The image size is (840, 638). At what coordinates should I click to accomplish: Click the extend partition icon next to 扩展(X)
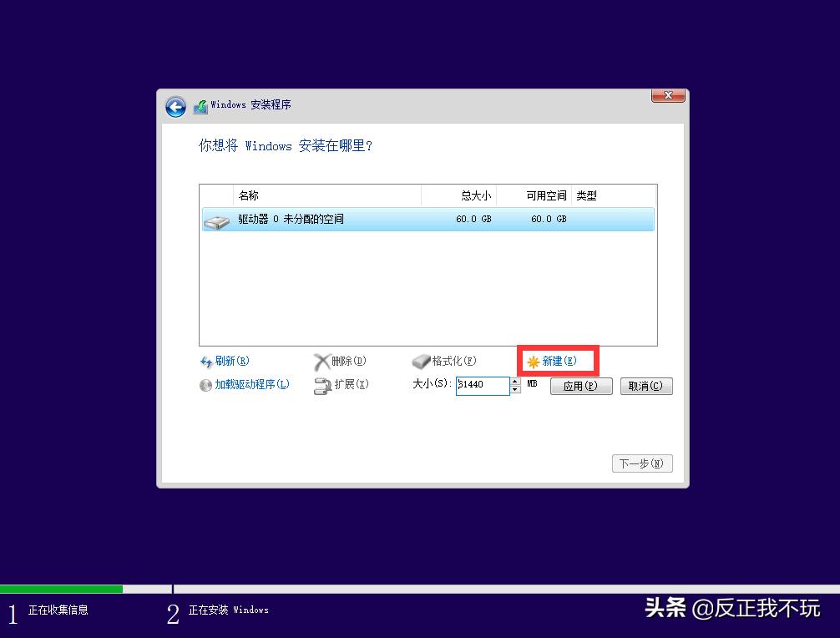(321, 386)
